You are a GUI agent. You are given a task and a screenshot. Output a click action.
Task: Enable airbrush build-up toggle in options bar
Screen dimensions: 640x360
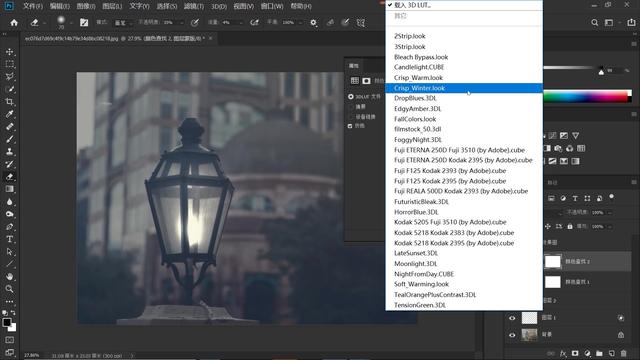[255, 22]
